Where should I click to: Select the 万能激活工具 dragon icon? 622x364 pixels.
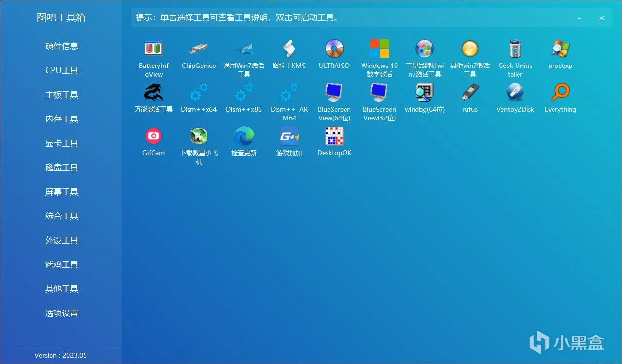(154, 92)
